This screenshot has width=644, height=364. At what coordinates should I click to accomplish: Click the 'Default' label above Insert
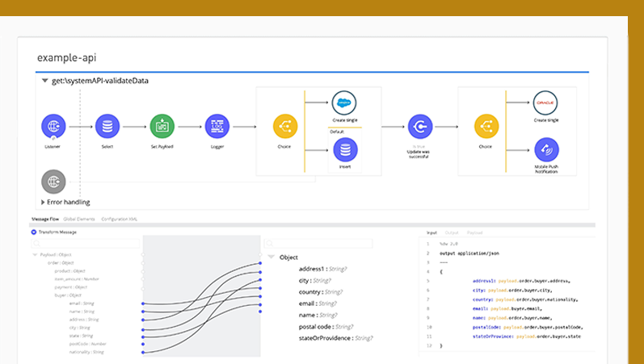click(337, 132)
